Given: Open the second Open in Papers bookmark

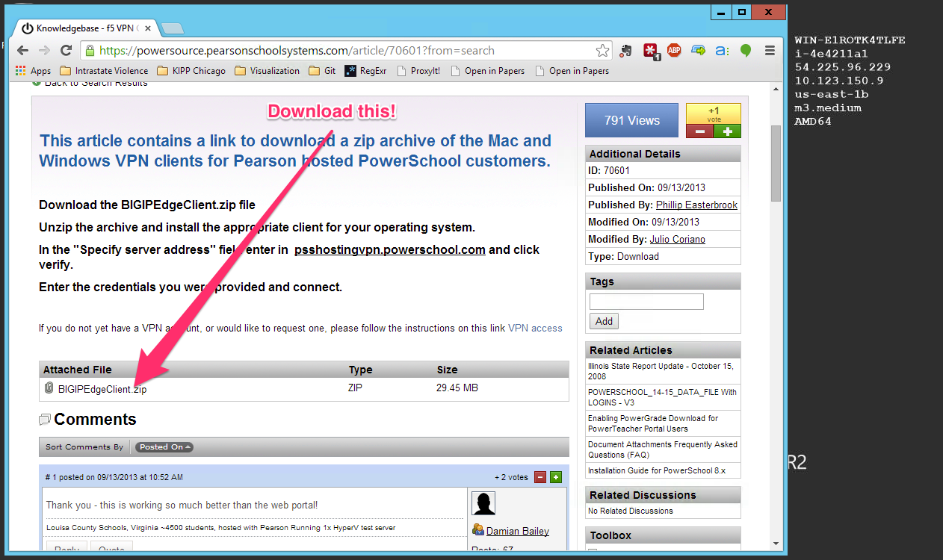Looking at the screenshot, I should click(572, 71).
